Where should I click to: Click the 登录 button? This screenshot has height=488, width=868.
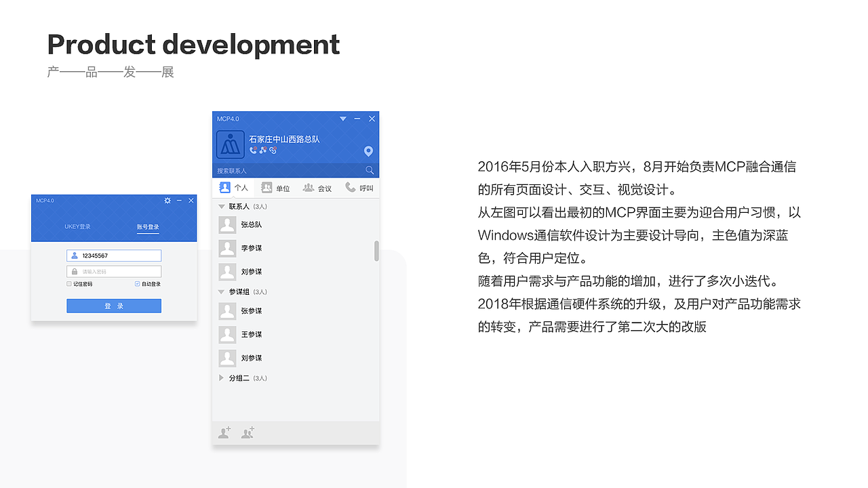114,306
